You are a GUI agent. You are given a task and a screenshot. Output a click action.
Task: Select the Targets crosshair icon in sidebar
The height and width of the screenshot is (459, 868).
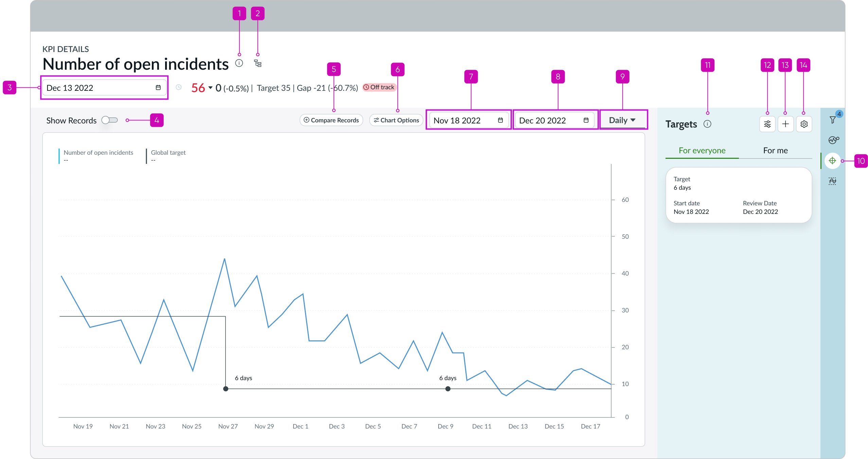pos(833,160)
